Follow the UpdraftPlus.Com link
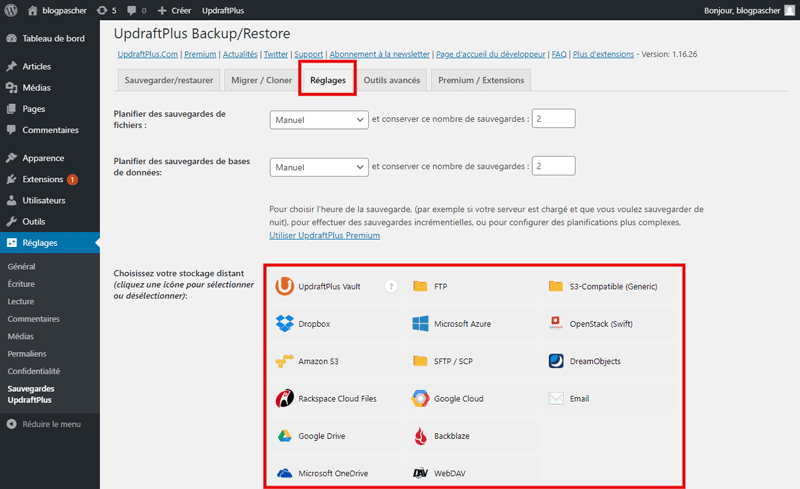 147,54
